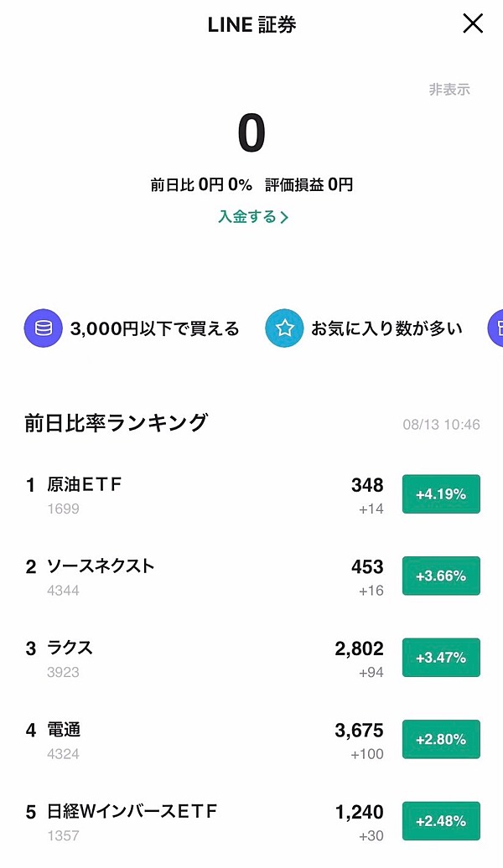This screenshot has width=503, height=868.
Task: Tap the coin stack icon
Action: point(43,328)
